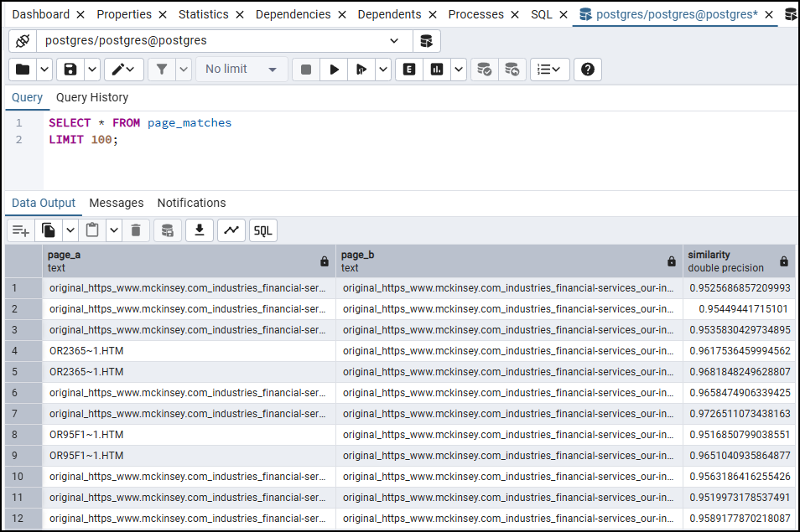
Task: Expand open file dropdown arrow
Action: (x=44, y=70)
